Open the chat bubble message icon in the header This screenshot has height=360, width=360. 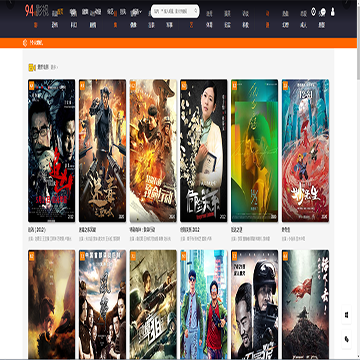pos(323,12)
